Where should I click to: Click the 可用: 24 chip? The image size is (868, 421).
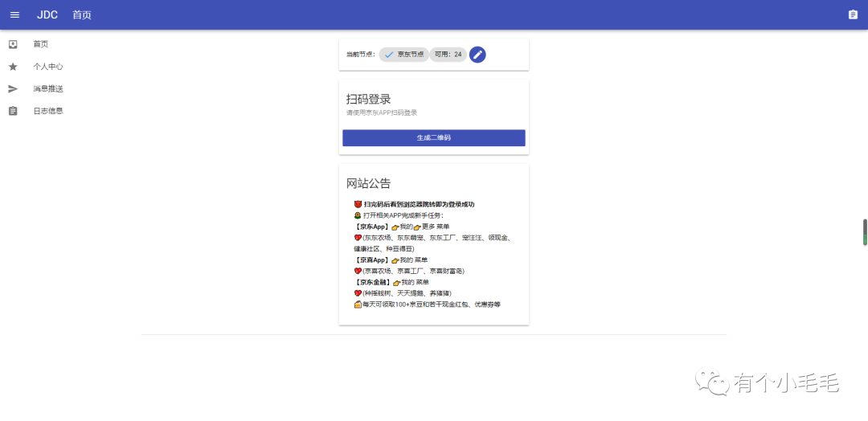[448, 54]
